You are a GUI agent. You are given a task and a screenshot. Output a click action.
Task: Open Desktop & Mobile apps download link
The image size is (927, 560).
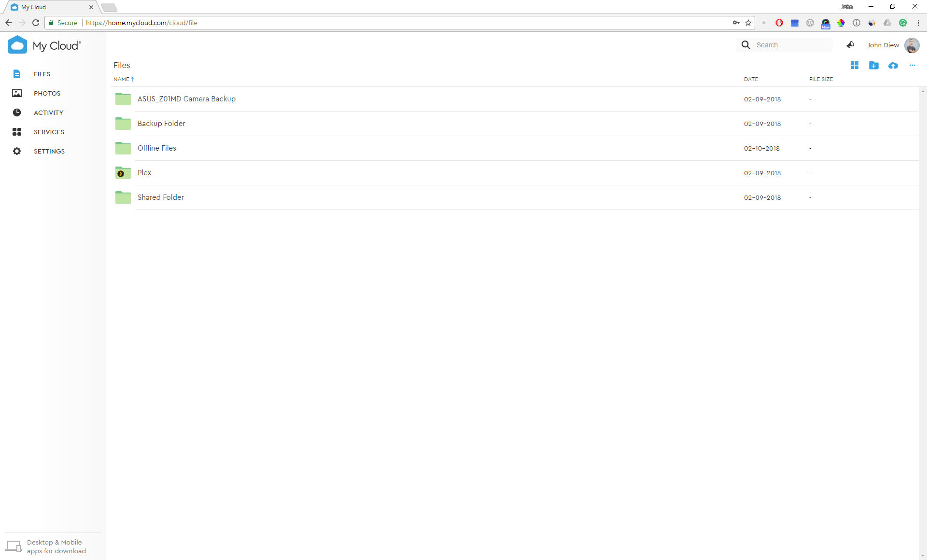coord(56,546)
